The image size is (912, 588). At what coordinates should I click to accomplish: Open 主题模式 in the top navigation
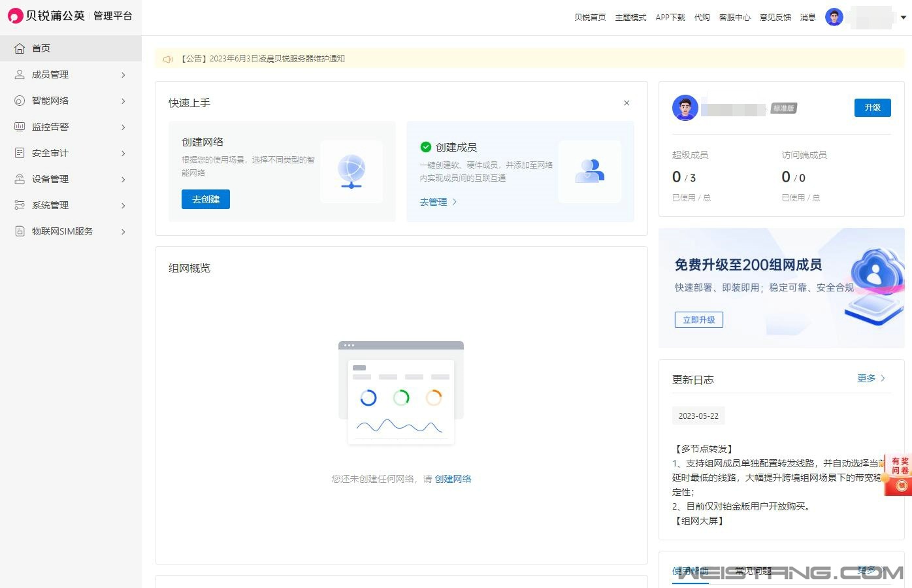(630, 18)
